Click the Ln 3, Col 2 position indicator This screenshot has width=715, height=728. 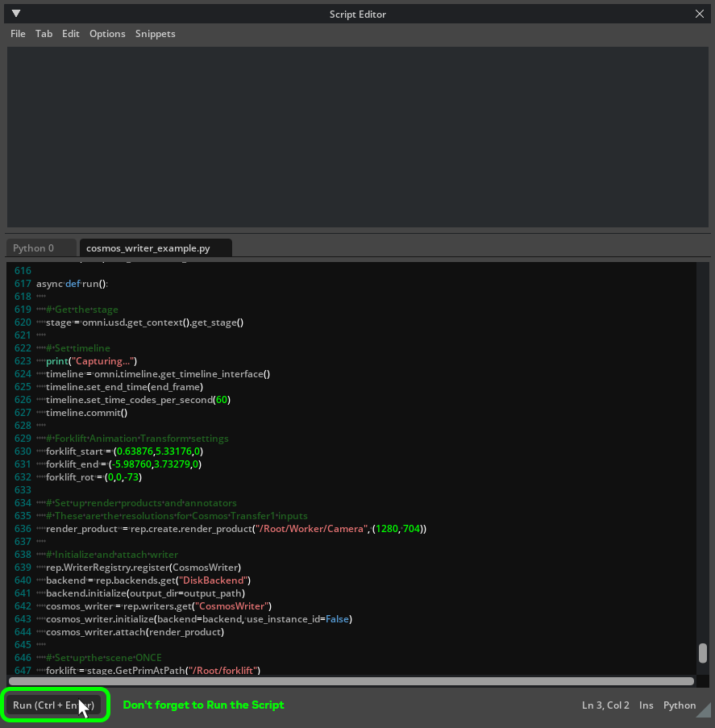click(x=605, y=705)
